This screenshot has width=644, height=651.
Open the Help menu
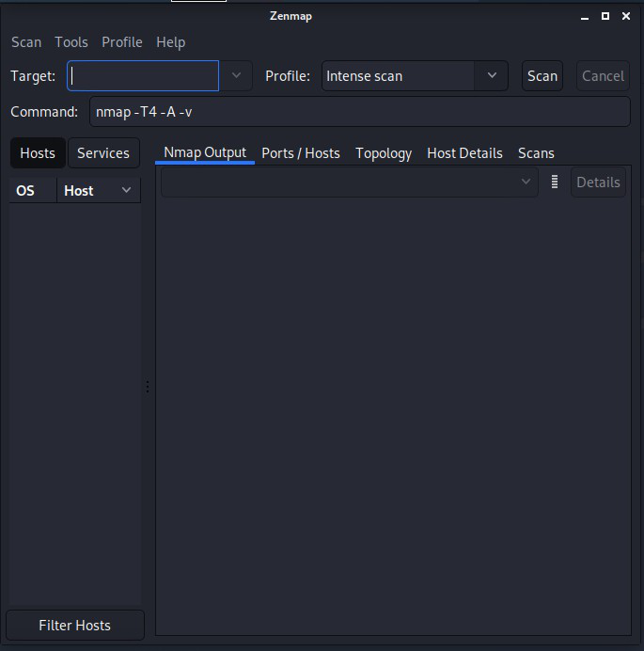click(170, 42)
